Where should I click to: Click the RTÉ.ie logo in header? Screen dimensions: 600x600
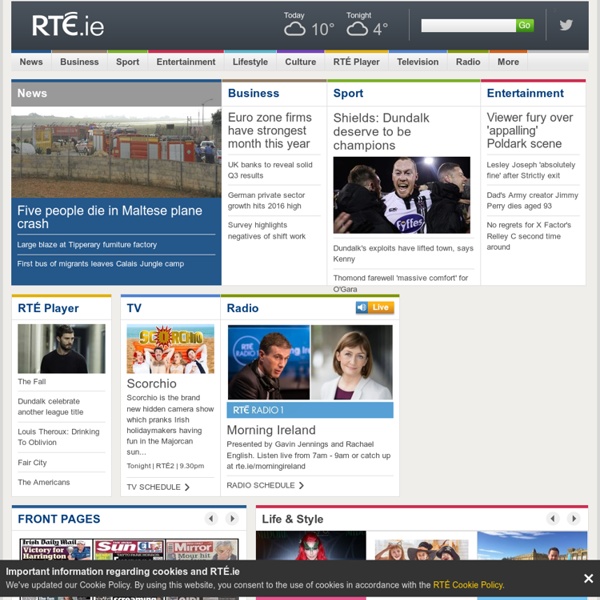[x=68, y=25]
